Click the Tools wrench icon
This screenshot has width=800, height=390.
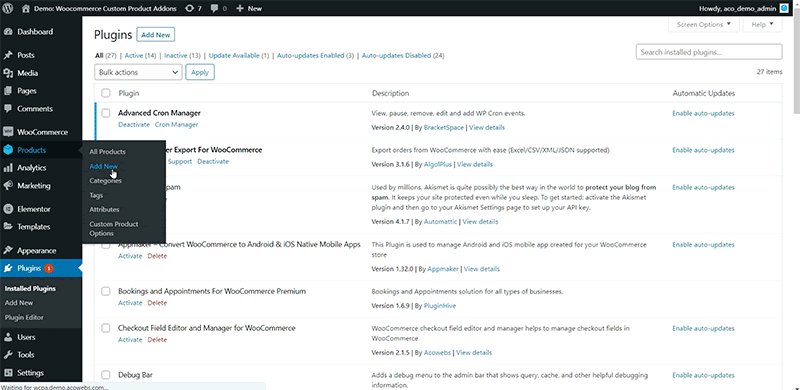8,355
